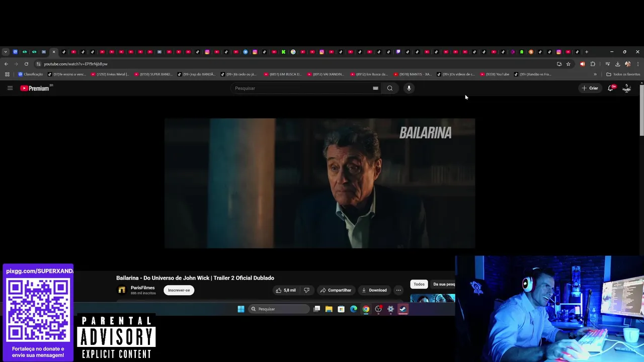Go to YouTube Premium home logo

(35, 88)
